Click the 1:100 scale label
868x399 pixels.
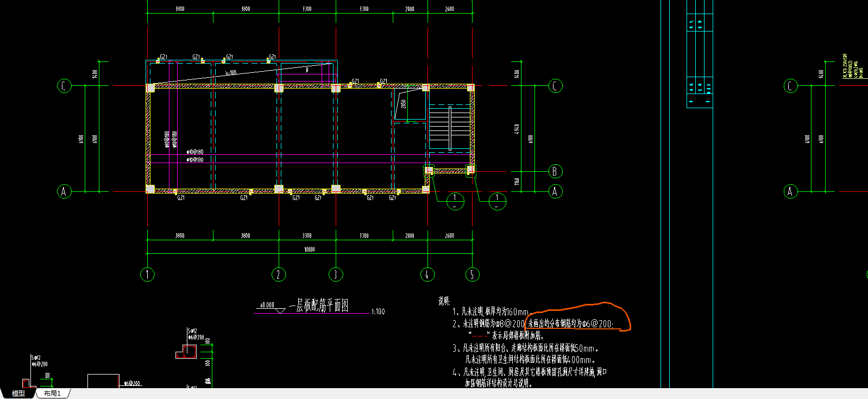(378, 311)
